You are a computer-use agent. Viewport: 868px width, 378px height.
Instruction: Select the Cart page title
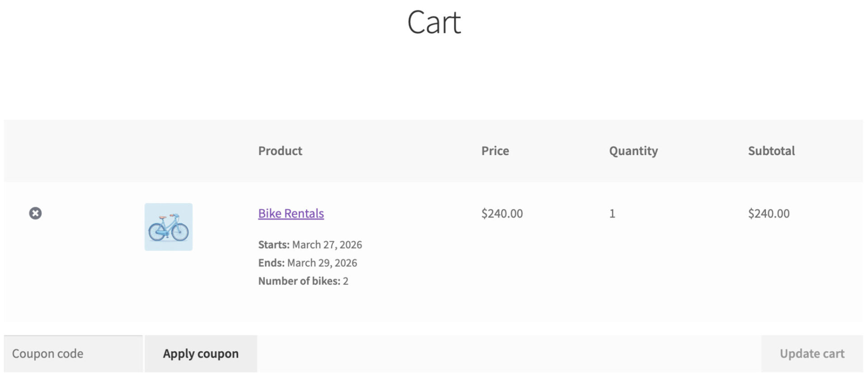(434, 23)
